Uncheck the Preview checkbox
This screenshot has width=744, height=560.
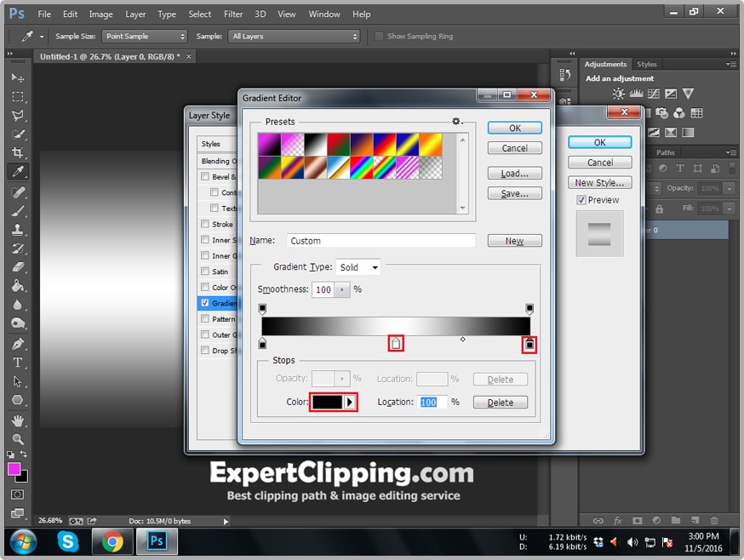(581, 200)
